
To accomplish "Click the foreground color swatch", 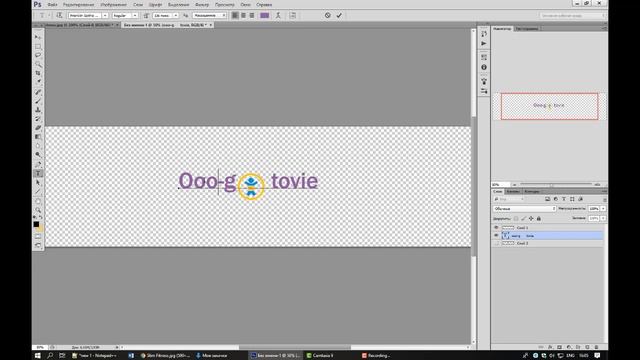I will (36, 224).
